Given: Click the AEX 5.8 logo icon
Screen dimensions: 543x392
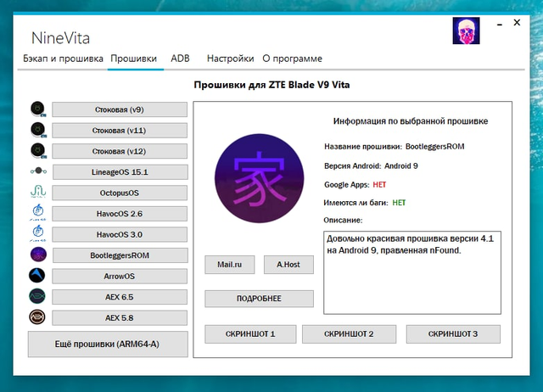Looking at the screenshot, I should pos(37,316).
